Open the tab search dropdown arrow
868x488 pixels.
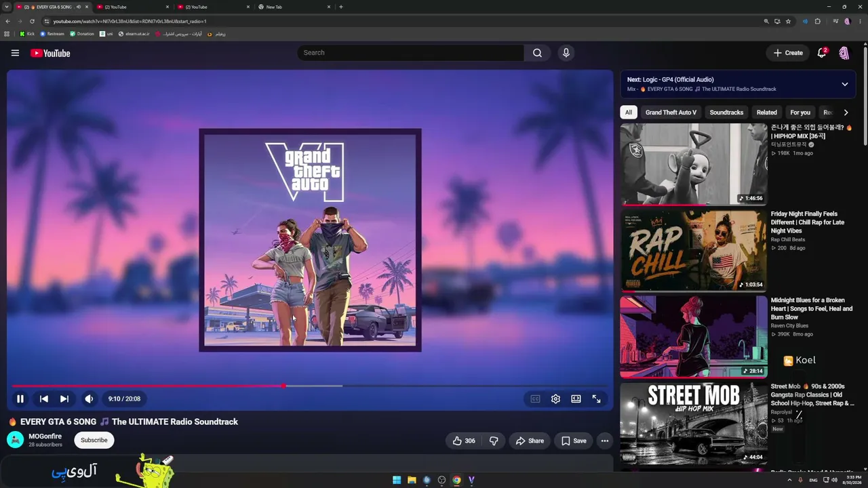pos(6,7)
